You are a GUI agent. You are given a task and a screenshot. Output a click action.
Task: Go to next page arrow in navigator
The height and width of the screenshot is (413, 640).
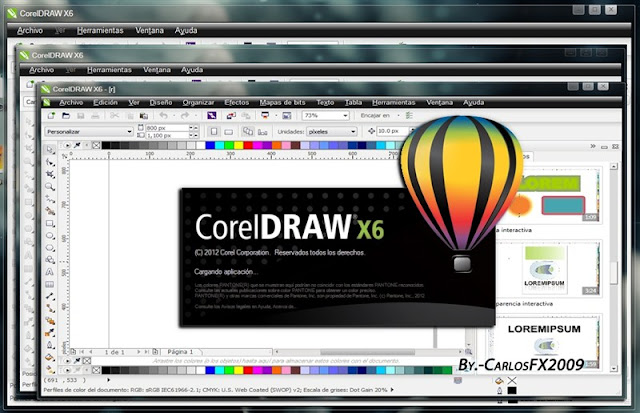(139, 352)
